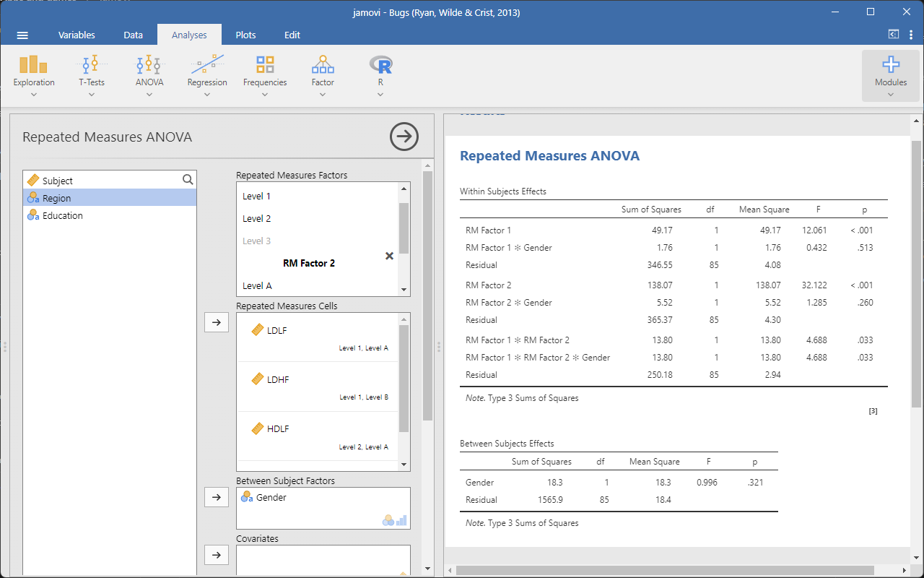Search variables with the magnifier icon
Image resolution: width=924 pixels, height=578 pixels.
click(188, 180)
